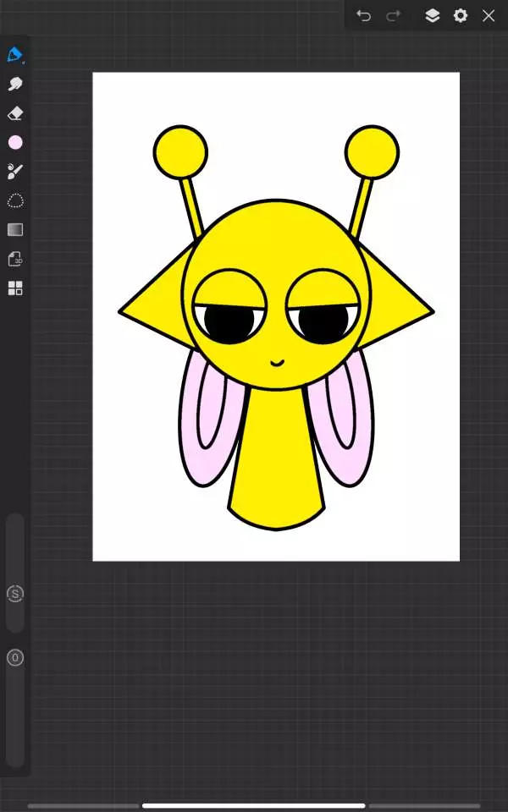Select the brush with swirl effect tool
The height and width of the screenshot is (812, 508).
click(x=14, y=172)
